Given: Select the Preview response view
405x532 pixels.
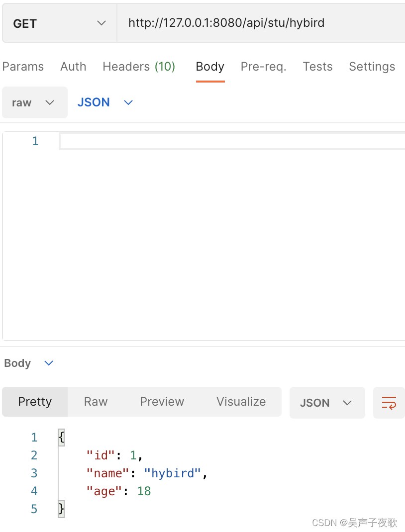Looking at the screenshot, I should [x=162, y=402].
